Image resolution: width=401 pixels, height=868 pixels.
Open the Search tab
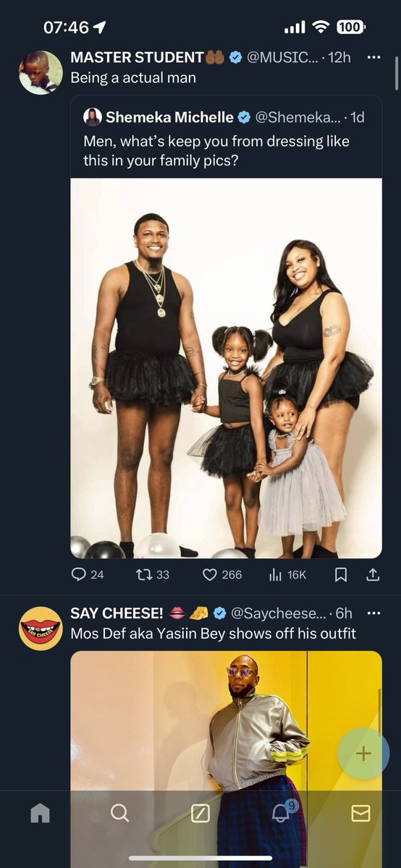click(120, 814)
